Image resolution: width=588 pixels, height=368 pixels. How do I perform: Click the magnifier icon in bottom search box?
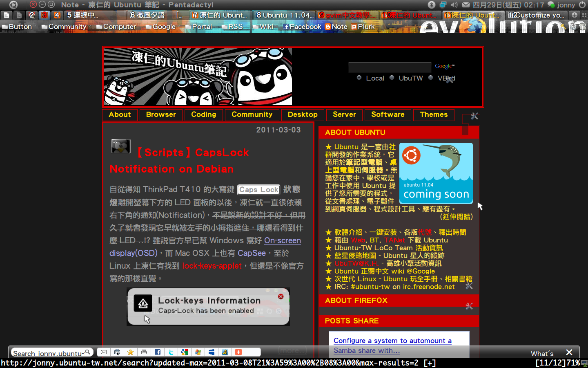tap(87, 352)
